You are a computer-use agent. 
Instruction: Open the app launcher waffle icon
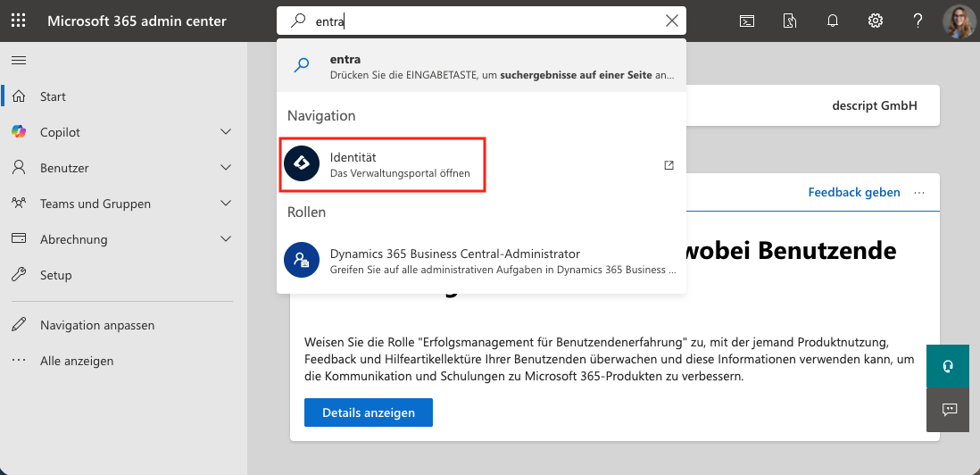coord(19,21)
